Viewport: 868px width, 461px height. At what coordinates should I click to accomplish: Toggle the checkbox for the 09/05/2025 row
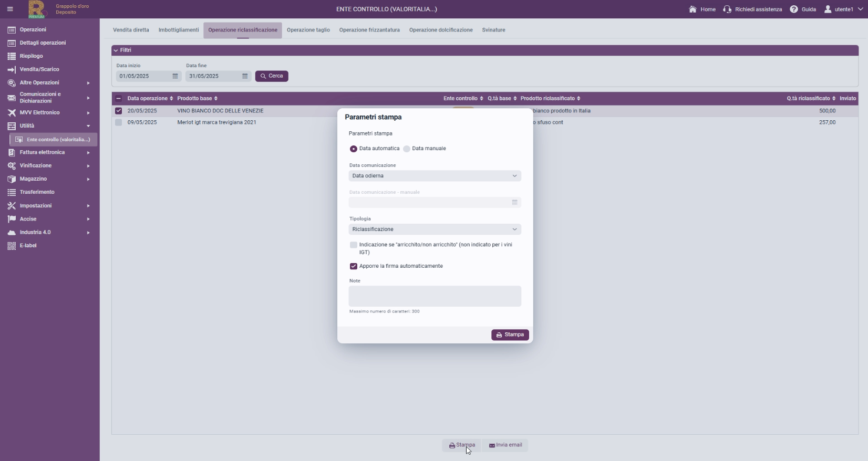118,122
